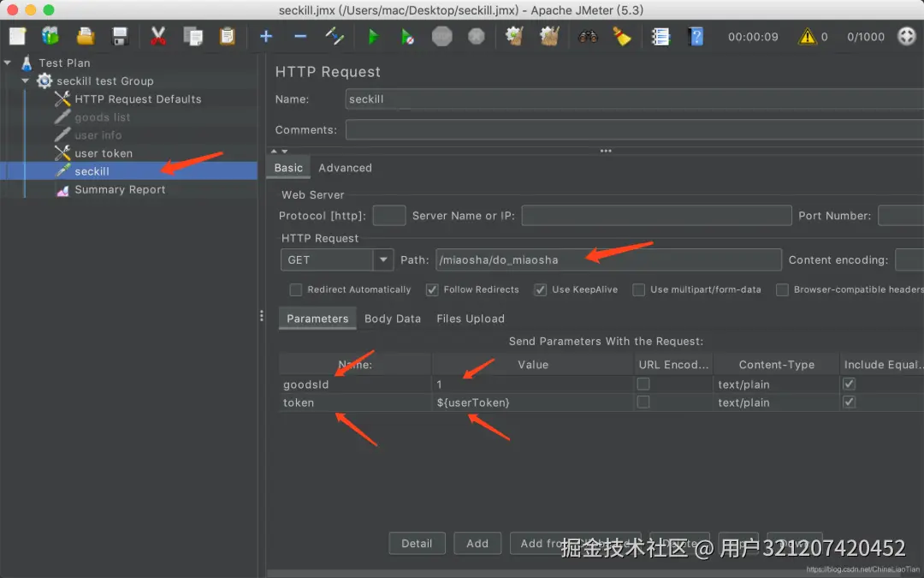The image size is (924, 578).
Task: Click the Clear results icon
Action: (514, 37)
